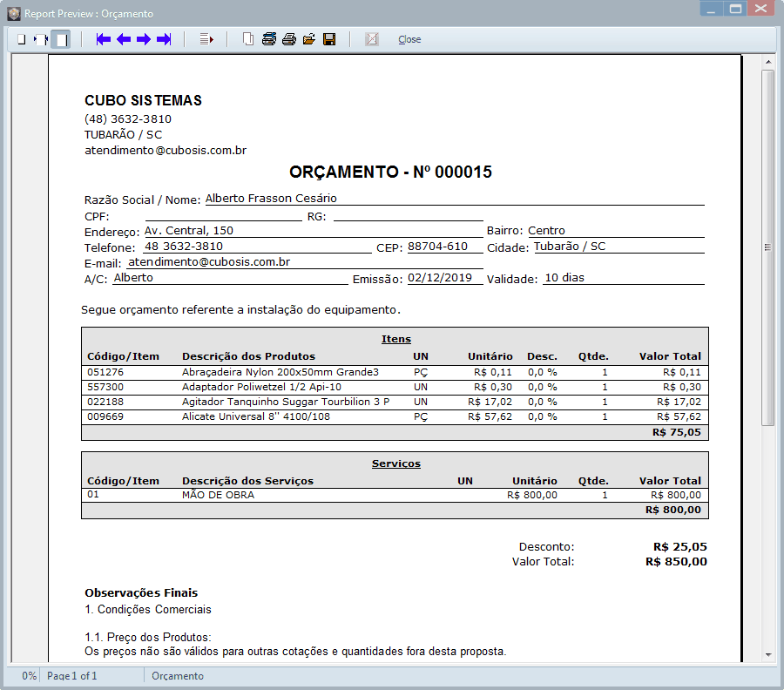The image size is (784, 690).
Task: Click the Bairro value Centro
Action: (546, 231)
